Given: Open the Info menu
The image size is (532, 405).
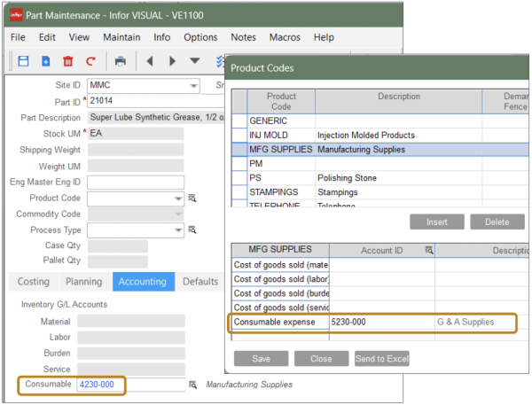Looking at the screenshot, I should 162,37.
